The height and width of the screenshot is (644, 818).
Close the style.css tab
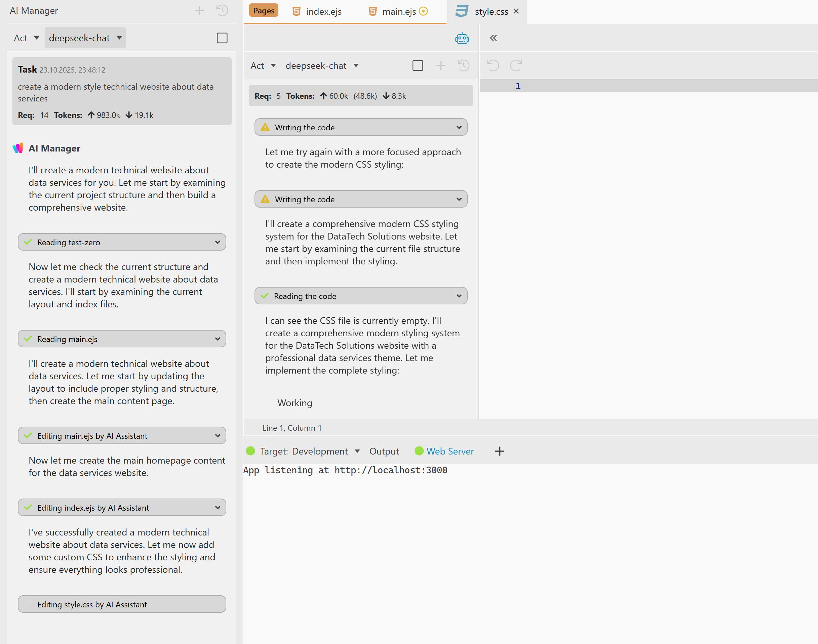click(x=516, y=11)
